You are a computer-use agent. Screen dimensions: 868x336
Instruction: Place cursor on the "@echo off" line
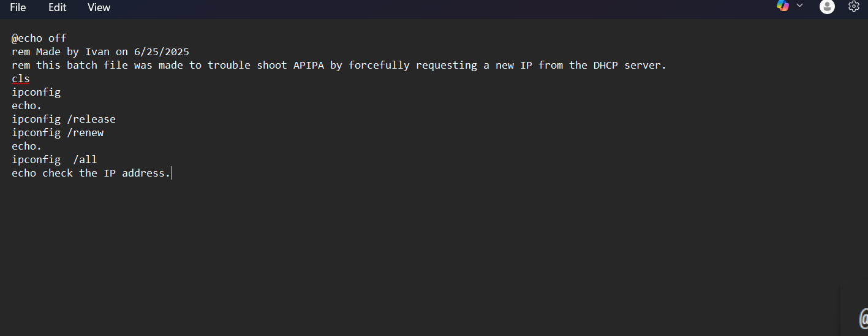[39, 38]
